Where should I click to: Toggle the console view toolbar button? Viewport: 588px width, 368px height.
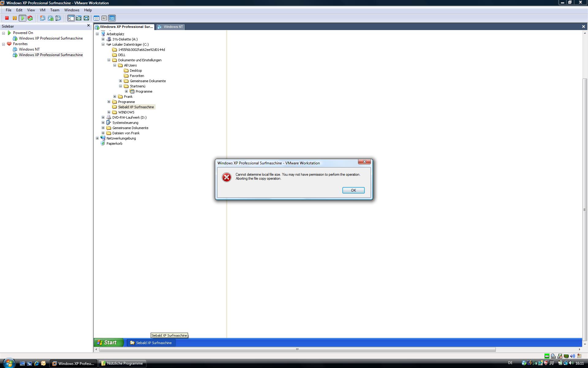click(112, 18)
